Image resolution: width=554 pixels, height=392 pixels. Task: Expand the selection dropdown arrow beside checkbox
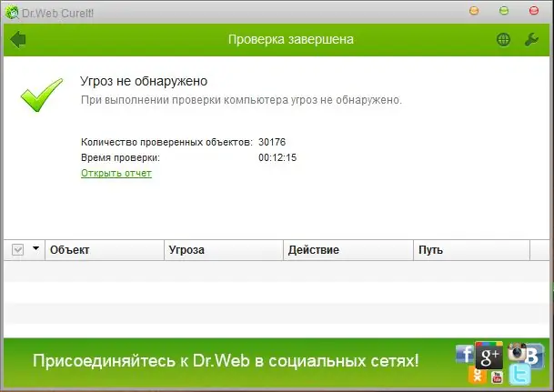coord(35,248)
